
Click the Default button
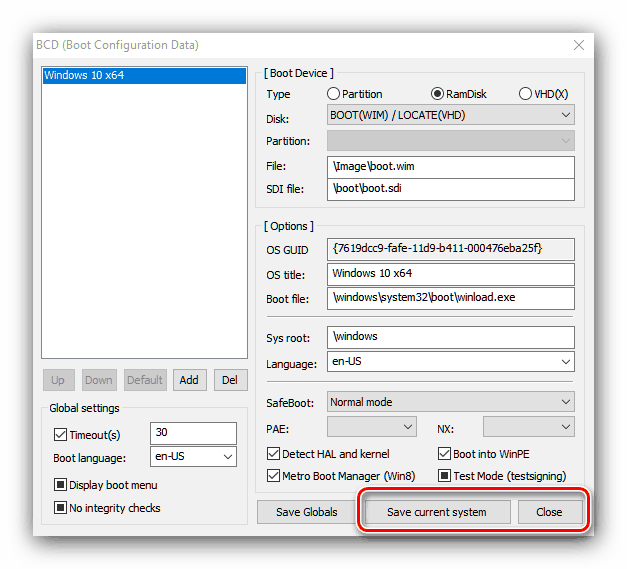(x=145, y=380)
